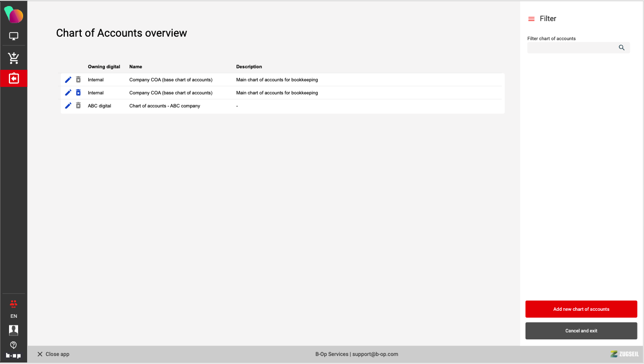
Task: Open the help question mark icon
Action: coord(14,345)
